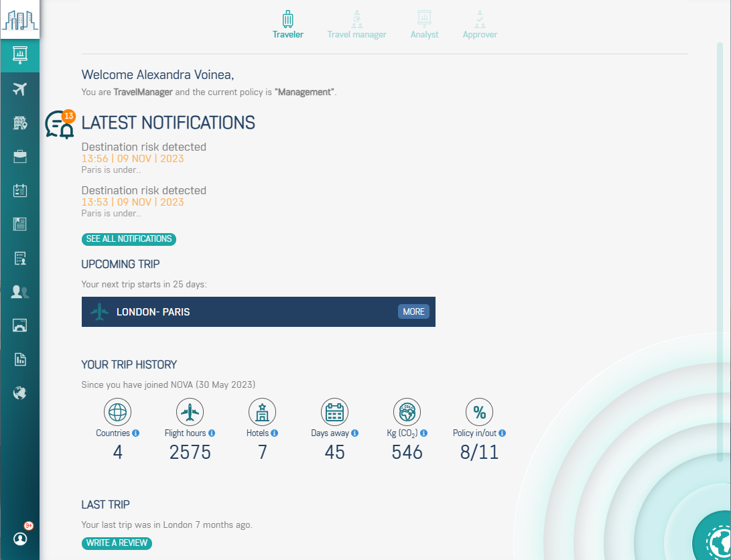Open the user avatar at sidebar bottom
The image size is (731, 560).
coord(20,539)
